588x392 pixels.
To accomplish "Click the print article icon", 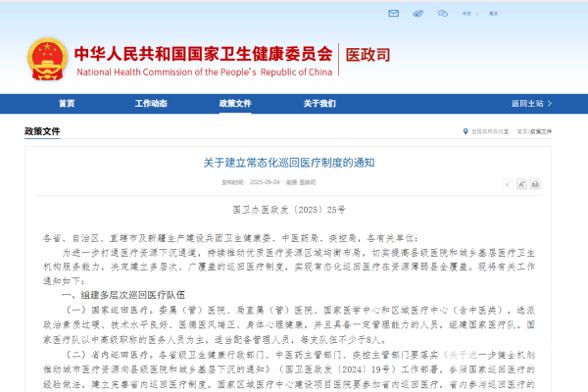I will click(x=535, y=183).
